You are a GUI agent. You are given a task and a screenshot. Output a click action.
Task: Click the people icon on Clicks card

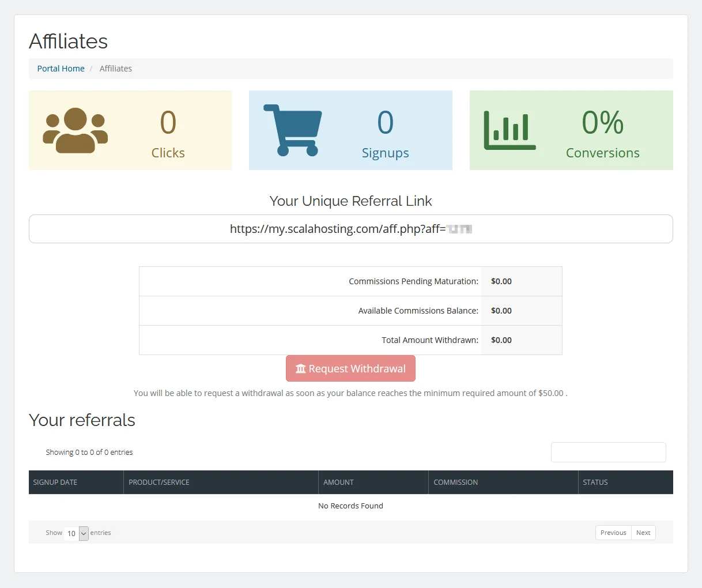point(75,129)
